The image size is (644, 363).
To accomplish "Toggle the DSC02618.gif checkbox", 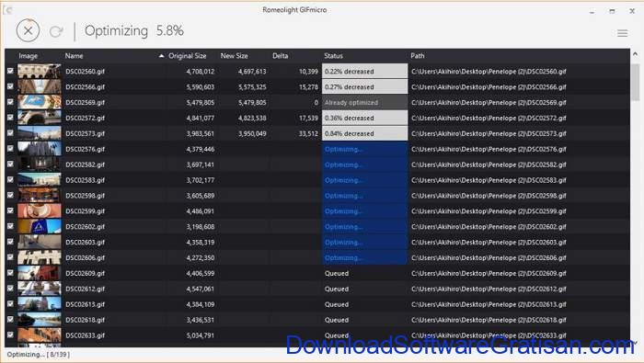I will pyautogui.click(x=10, y=320).
